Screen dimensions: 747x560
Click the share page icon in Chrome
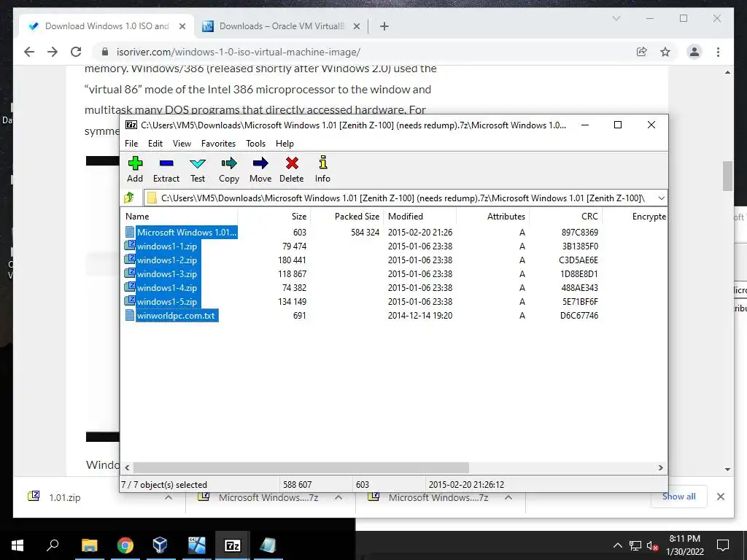pos(642,52)
